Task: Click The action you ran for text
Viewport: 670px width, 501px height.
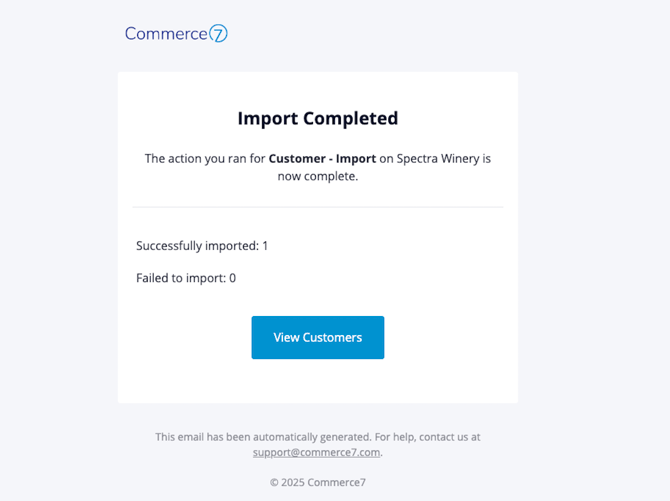Action: coord(205,159)
